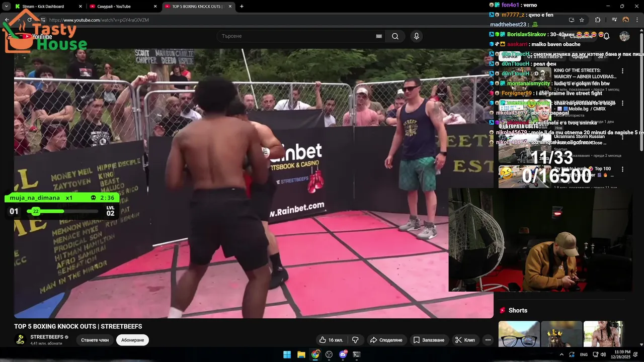Click the video title TOP 5 BOXING KNOCK OUTS
Image resolution: width=644 pixels, height=362 pixels.
tap(78, 326)
